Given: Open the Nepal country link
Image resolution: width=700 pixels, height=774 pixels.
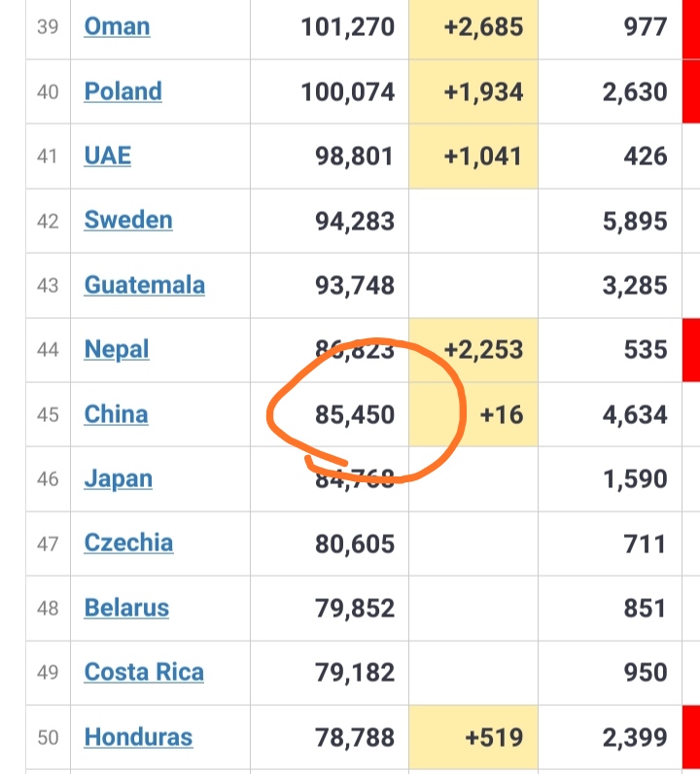Looking at the screenshot, I should (x=117, y=349).
